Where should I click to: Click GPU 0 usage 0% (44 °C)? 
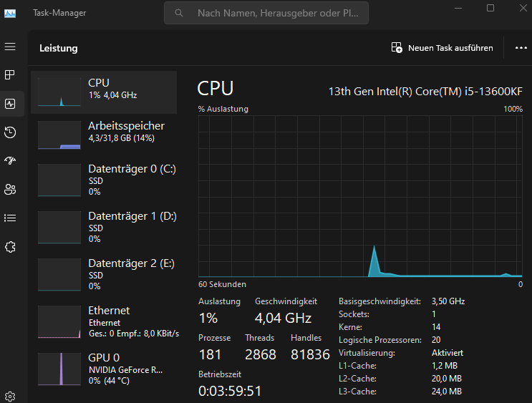tap(109, 381)
